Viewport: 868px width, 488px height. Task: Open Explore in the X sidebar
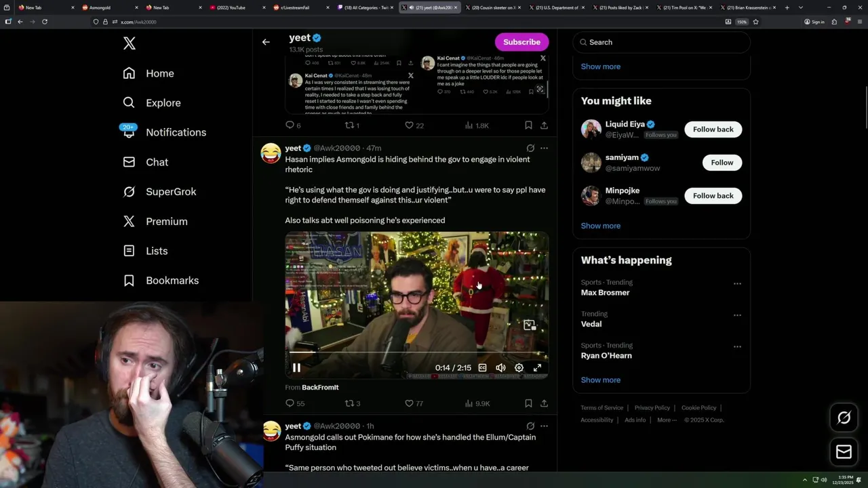[152, 103]
